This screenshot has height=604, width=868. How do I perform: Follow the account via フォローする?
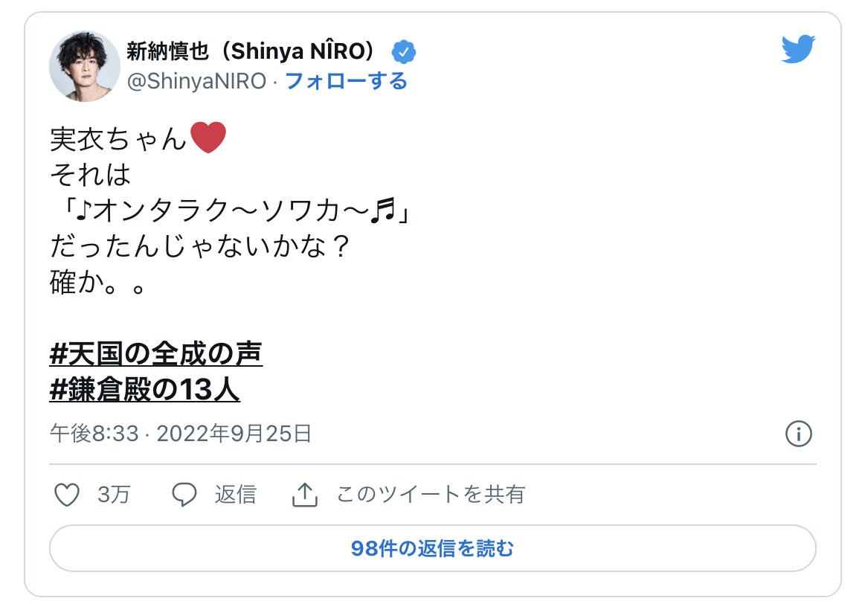(x=346, y=81)
